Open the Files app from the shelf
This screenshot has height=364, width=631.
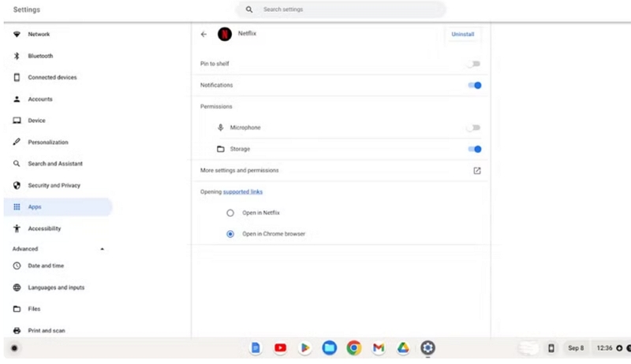tap(330, 348)
